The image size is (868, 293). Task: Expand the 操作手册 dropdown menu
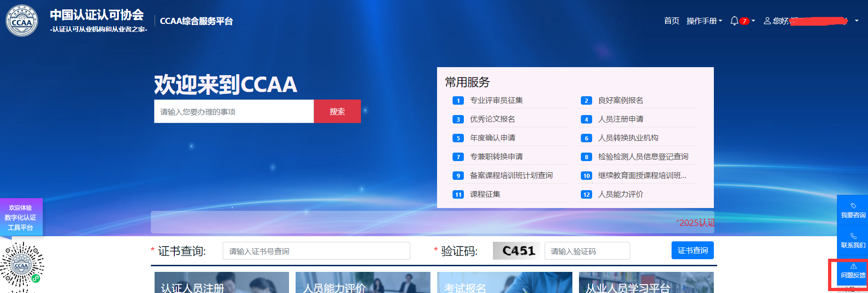(x=704, y=21)
